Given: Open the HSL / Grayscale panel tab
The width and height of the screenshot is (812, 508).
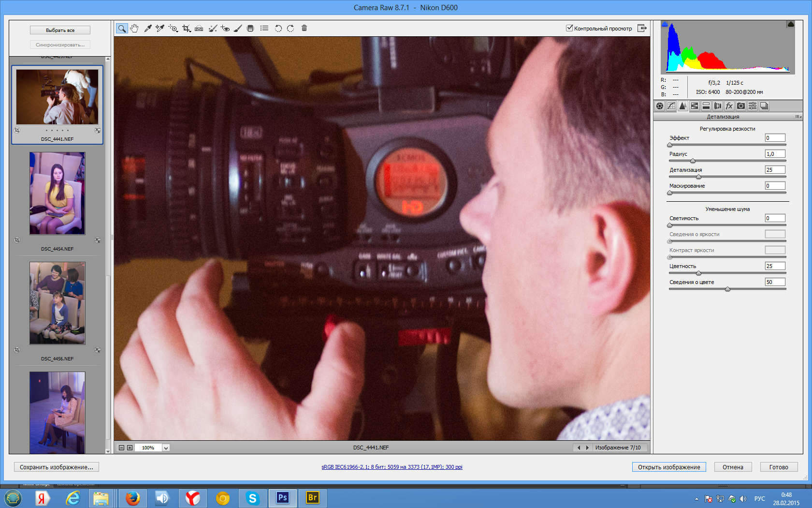Looking at the screenshot, I should click(695, 106).
